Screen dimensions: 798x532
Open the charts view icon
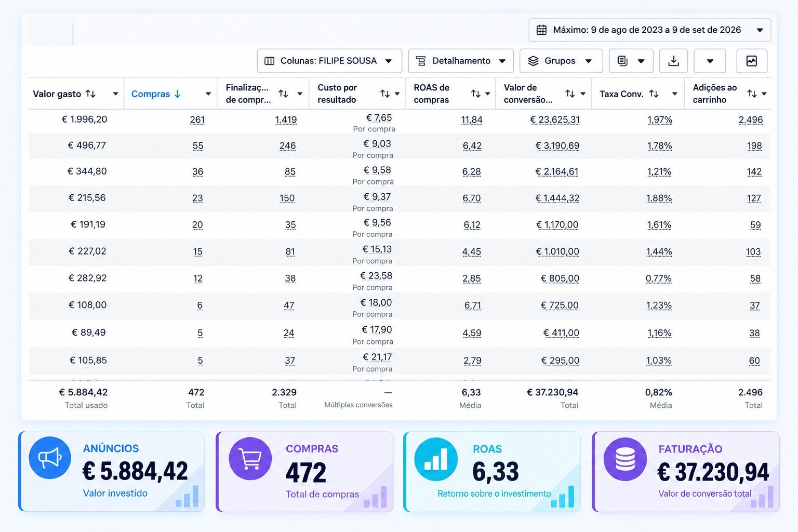pos(752,61)
